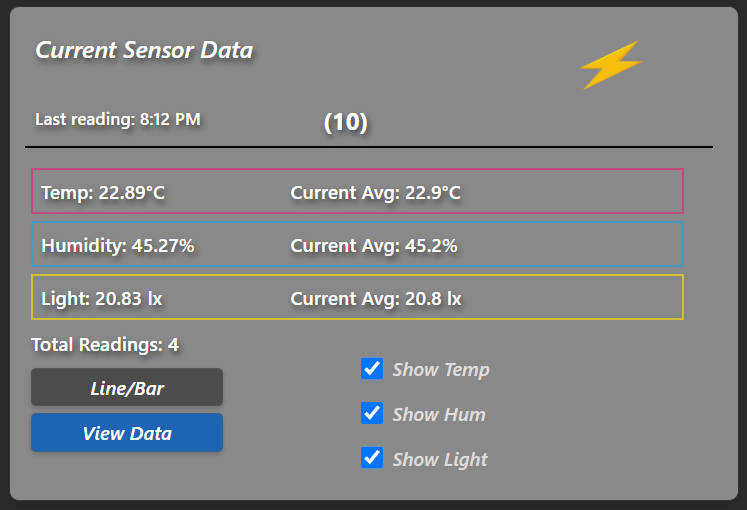Select the humidity Current Avg 45.2% value
The height and width of the screenshot is (510, 747).
pyautogui.click(x=374, y=245)
